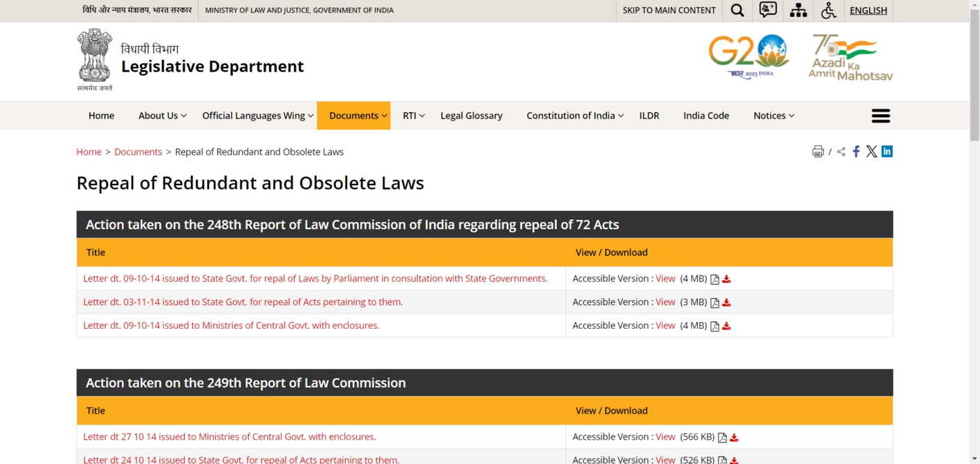Open accessibility options icon

click(828, 10)
